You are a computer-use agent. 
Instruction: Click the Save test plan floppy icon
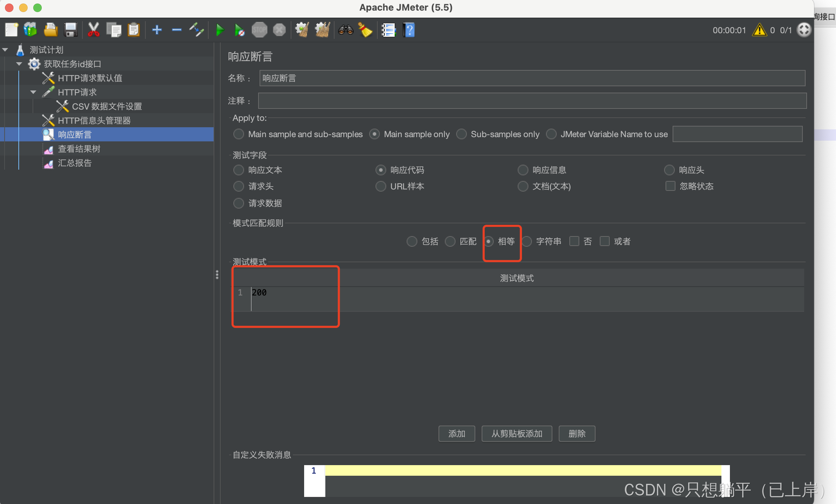click(x=71, y=30)
